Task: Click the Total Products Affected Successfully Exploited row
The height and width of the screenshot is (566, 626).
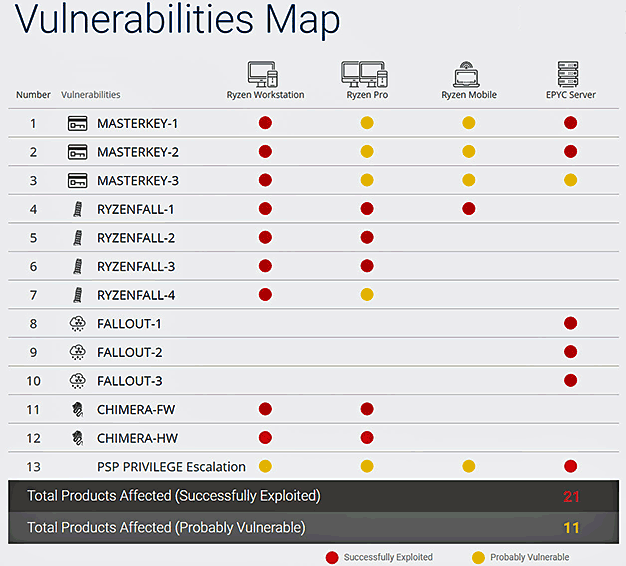Action: pyautogui.click(x=174, y=496)
